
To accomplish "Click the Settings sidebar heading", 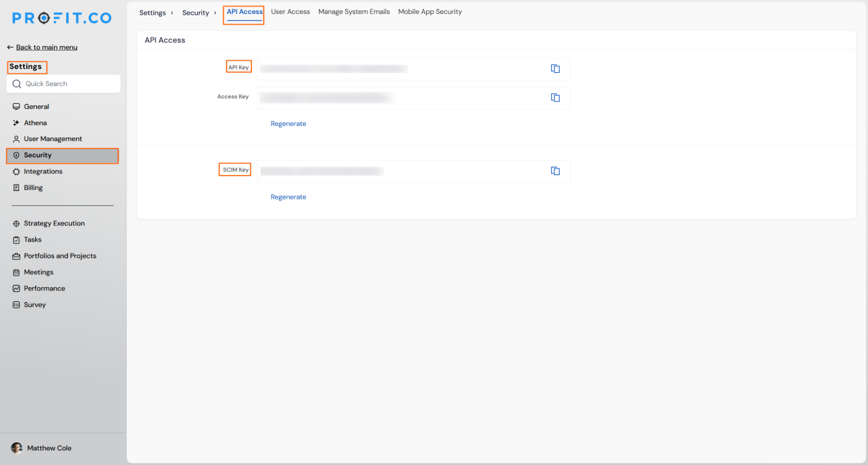I will [x=26, y=66].
